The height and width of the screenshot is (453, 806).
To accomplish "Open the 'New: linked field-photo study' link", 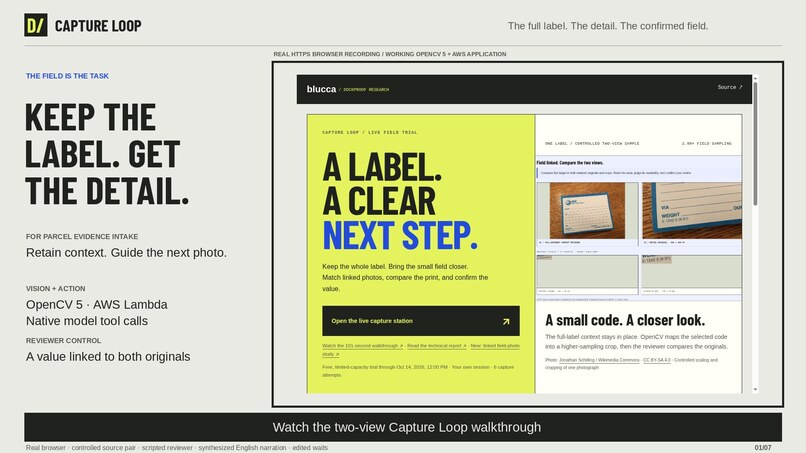I will (495, 346).
